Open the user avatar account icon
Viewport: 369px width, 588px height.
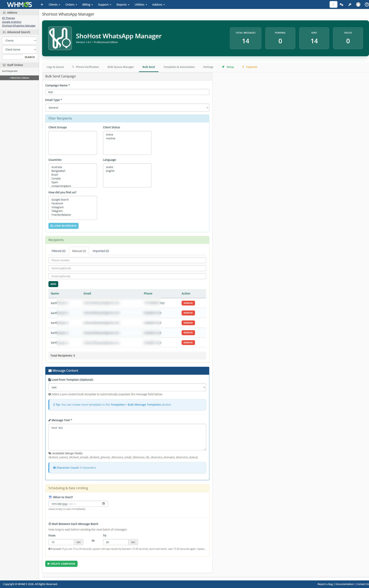[358, 5]
